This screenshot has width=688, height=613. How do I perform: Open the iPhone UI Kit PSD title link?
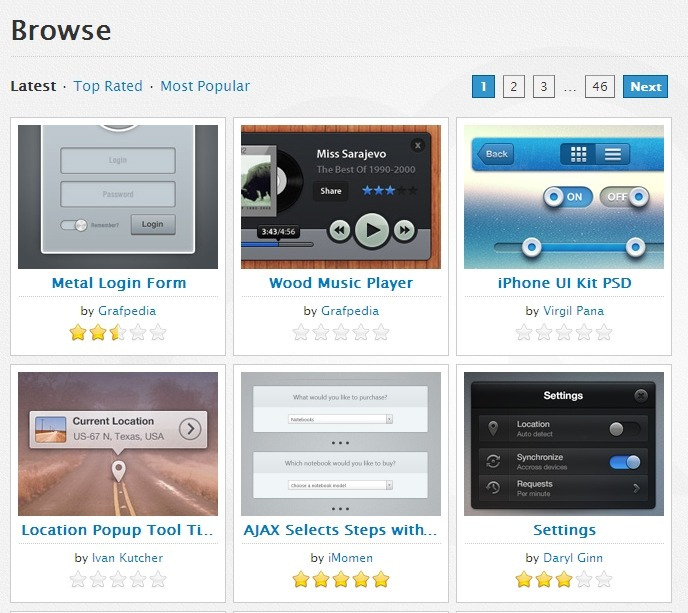click(x=564, y=283)
